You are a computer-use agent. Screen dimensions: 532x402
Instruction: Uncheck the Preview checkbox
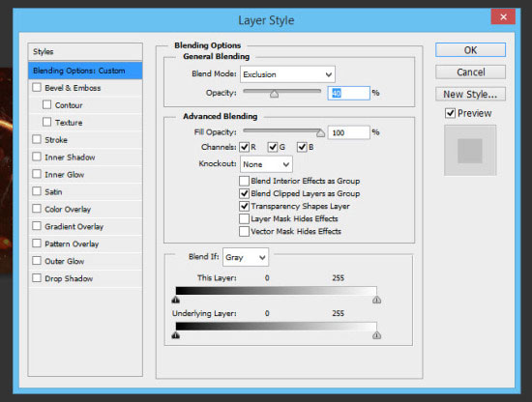(450, 113)
